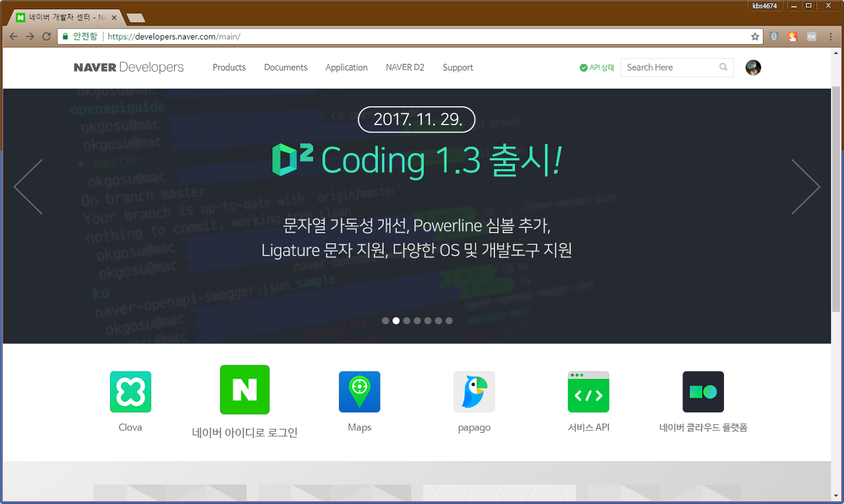
Task: Open the Clova product icon
Action: [x=131, y=392]
